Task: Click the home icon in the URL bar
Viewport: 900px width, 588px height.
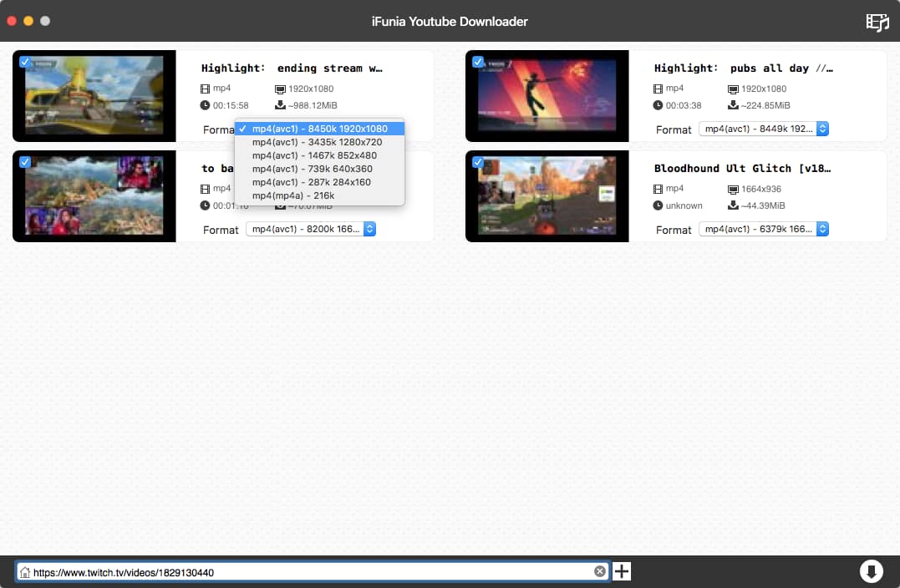Action: [x=25, y=572]
